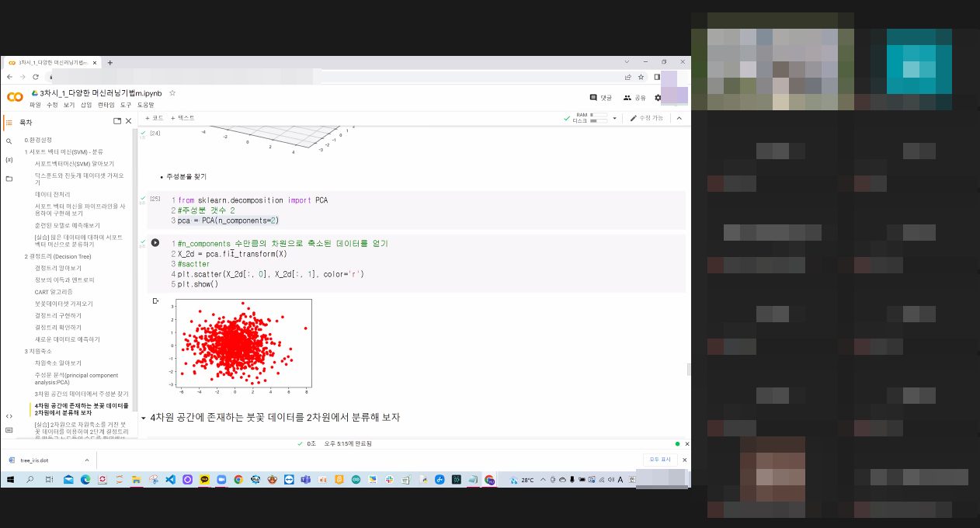The height and width of the screenshot is (528, 980).
Task: Open the 파일 menu
Action: point(35,105)
